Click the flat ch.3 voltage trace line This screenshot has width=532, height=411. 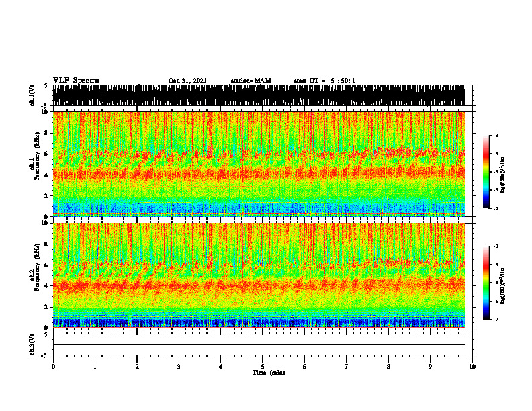tap(259, 345)
